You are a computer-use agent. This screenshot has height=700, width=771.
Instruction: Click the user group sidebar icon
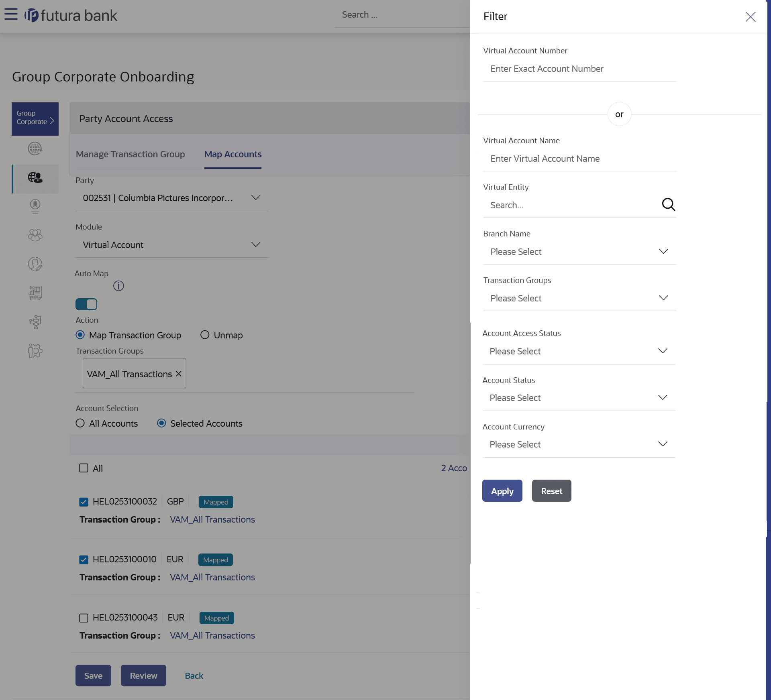click(35, 235)
